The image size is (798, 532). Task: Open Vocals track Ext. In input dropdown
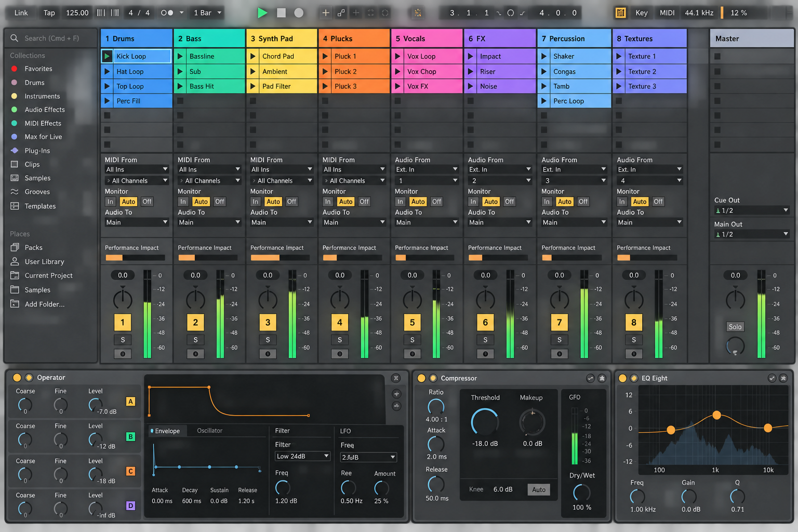pos(427,169)
